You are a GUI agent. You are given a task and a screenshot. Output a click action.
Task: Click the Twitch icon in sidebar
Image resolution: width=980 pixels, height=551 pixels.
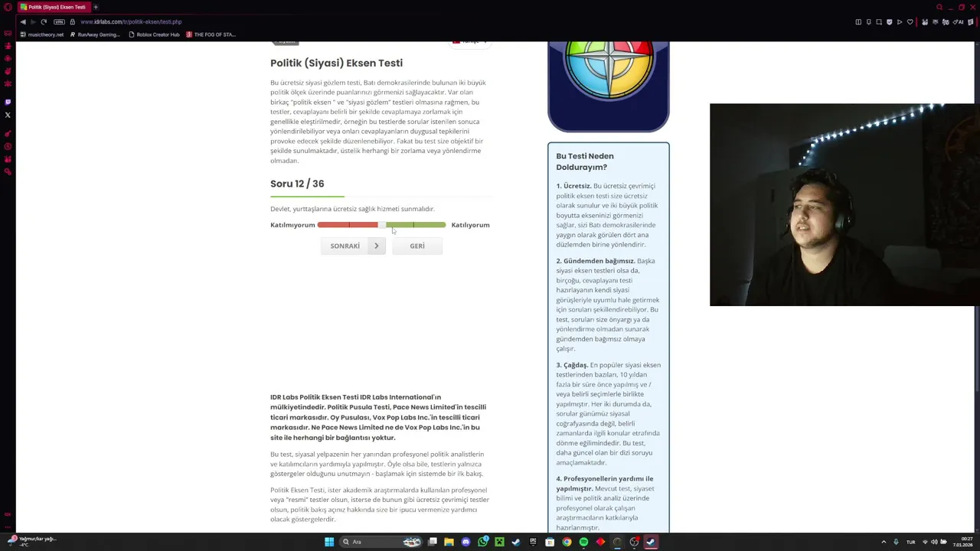click(x=8, y=102)
